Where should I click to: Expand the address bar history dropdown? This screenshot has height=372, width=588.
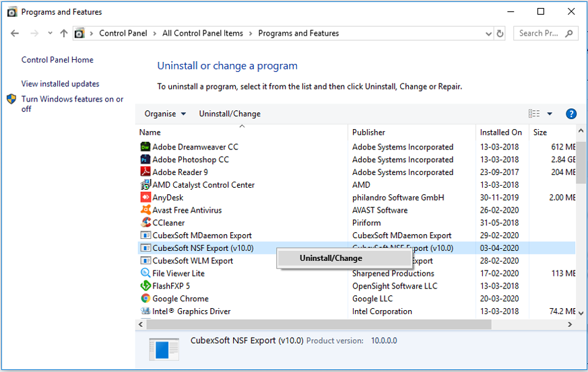(x=488, y=34)
